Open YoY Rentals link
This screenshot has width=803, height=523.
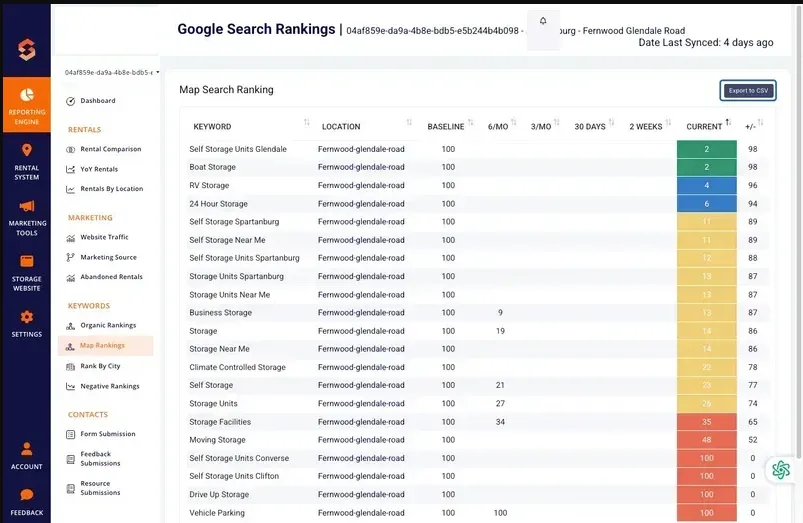pos(99,169)
